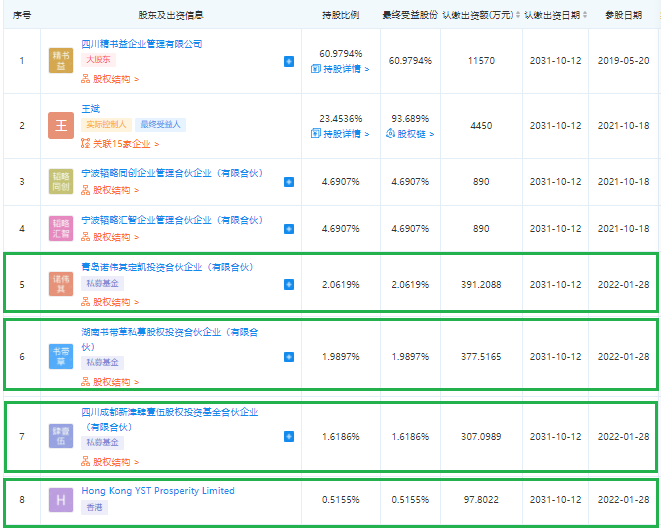
Task: Select the 0.5155% holding ratio cell
Action: (x=341, y=500)
